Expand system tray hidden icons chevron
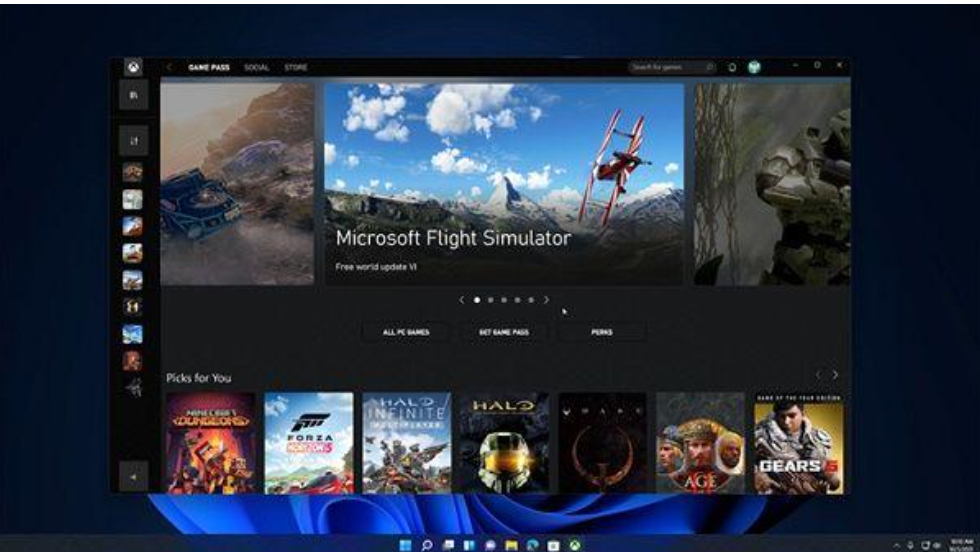Image resolution: width=980 pixels, height=552 pixels. [896, 546]
